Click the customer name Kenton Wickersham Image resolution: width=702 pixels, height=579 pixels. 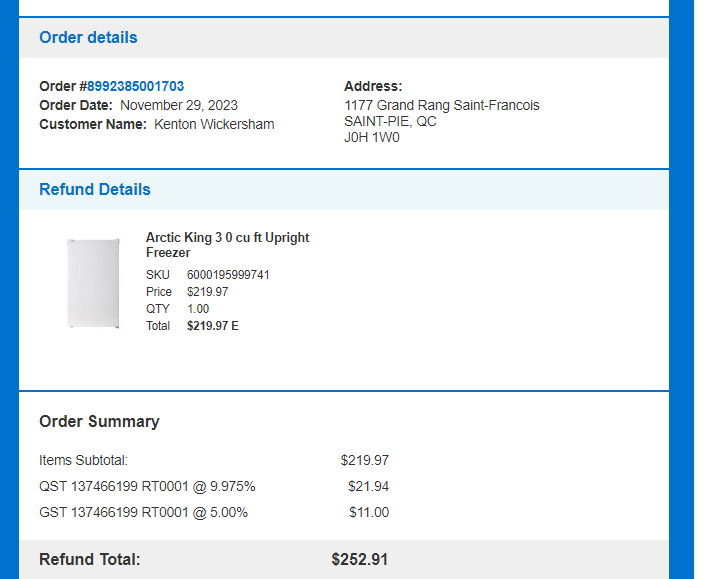click(214, 124)
